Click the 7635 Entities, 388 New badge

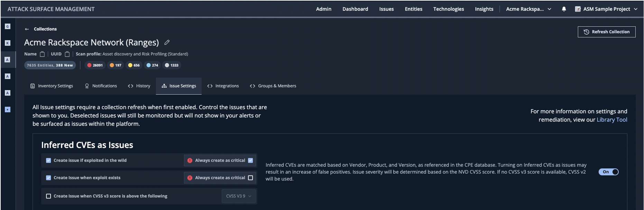(x=50, y=65)
